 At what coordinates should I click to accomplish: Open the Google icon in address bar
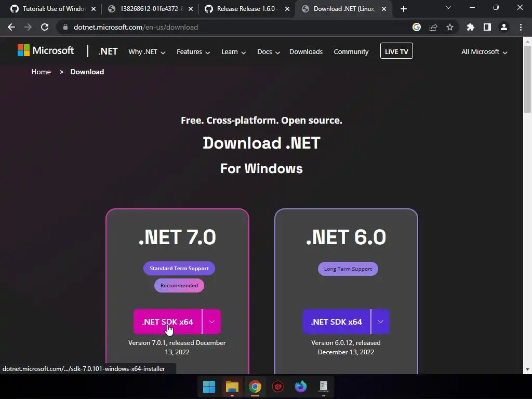coord(417,27)
